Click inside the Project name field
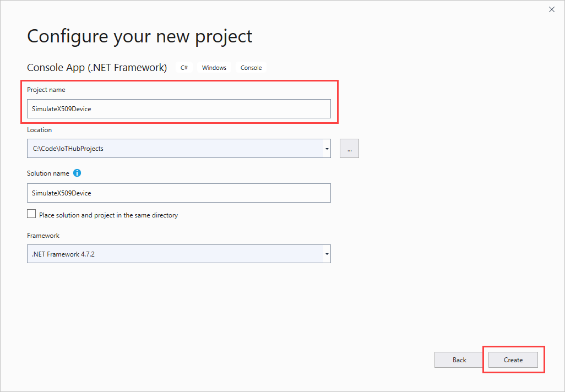Image resolution: width=565 pixels, height=392 pixels. pos(179,108)
